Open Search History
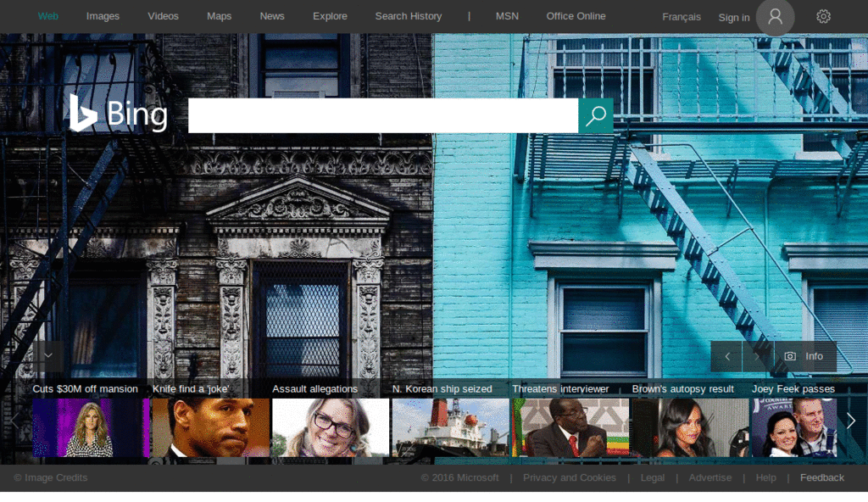Image resolution: width=868 pixels, height=502 pixels. (409, 16)
